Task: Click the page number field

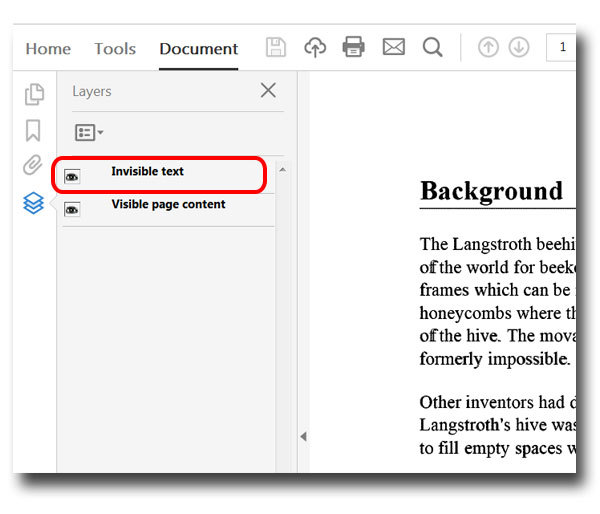Action: (x=561, y=47)
